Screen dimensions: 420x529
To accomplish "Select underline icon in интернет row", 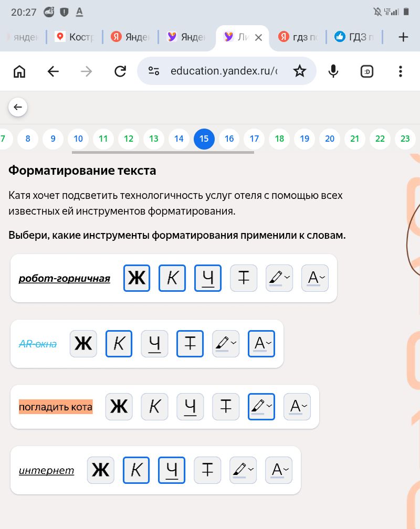I will 172,470.
